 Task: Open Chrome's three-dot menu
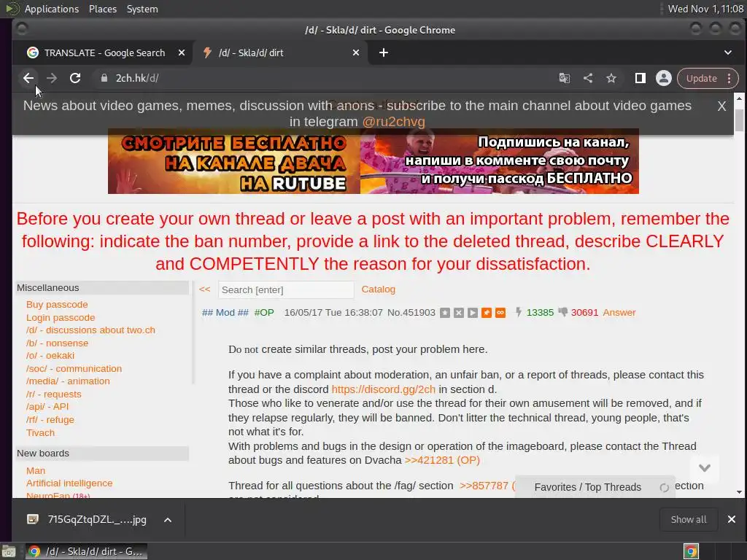[x=729, y=78]
